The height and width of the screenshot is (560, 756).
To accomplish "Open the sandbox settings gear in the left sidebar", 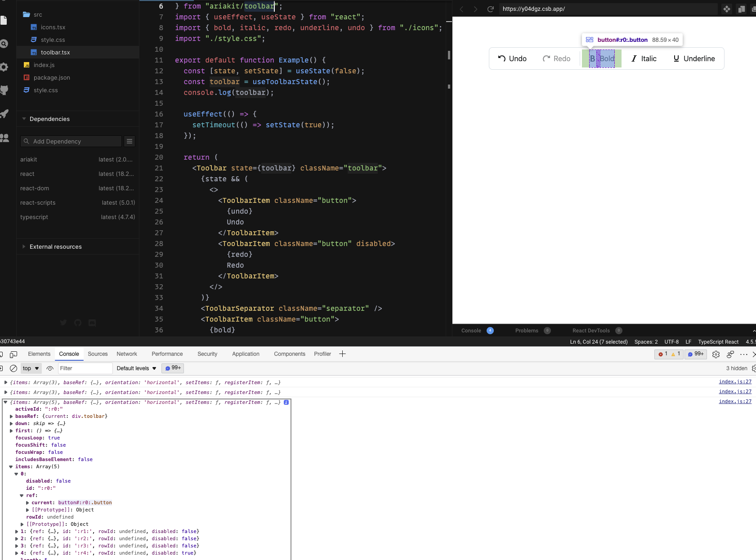I will pos(4,67).
